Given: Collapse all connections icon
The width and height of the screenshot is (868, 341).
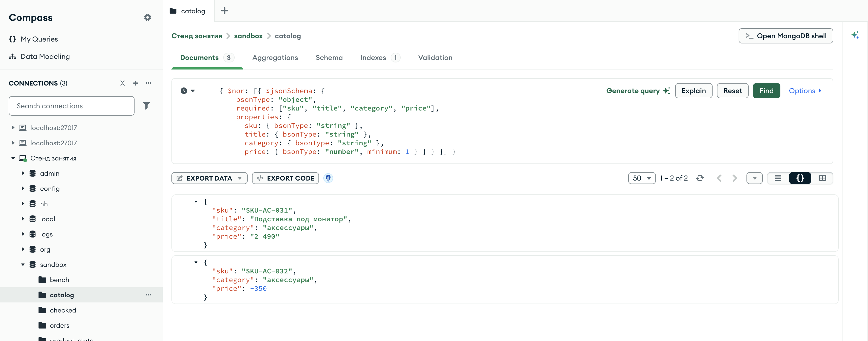Looking at the screenshot, I should (x=122, y=83).
